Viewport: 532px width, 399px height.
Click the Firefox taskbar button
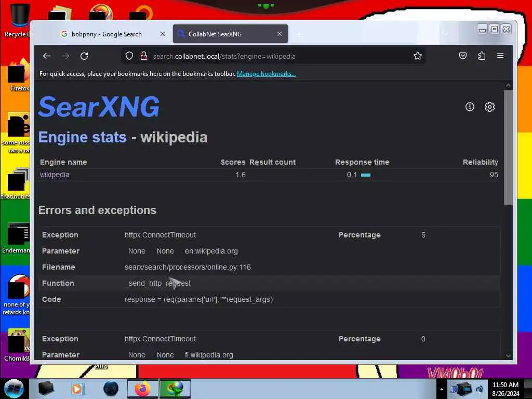143,389
